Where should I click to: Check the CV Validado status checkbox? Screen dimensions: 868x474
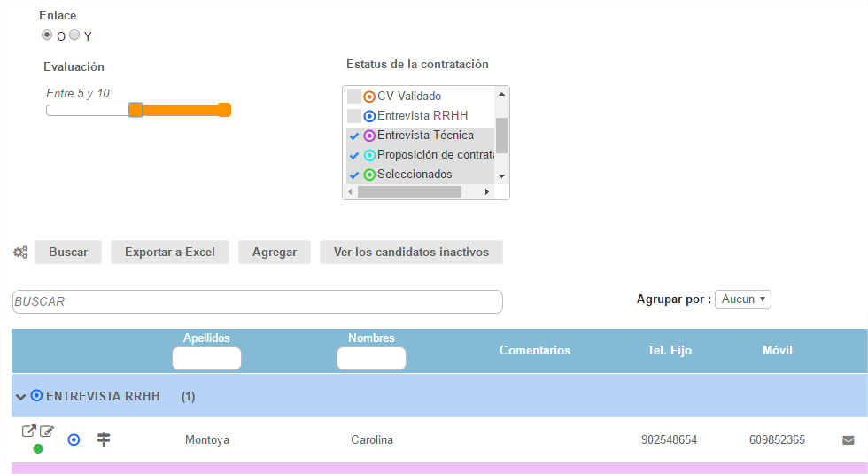354,97
